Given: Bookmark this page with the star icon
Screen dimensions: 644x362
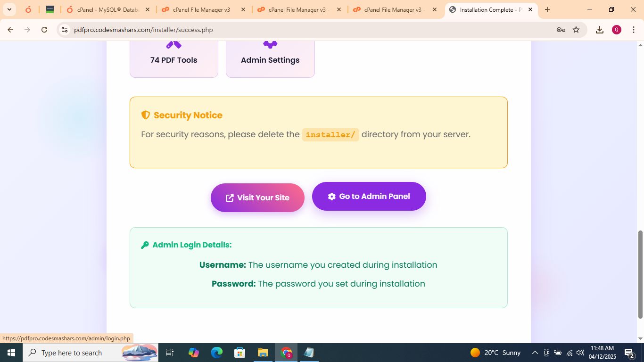Looking at the screenshot, I should [576, 30].
